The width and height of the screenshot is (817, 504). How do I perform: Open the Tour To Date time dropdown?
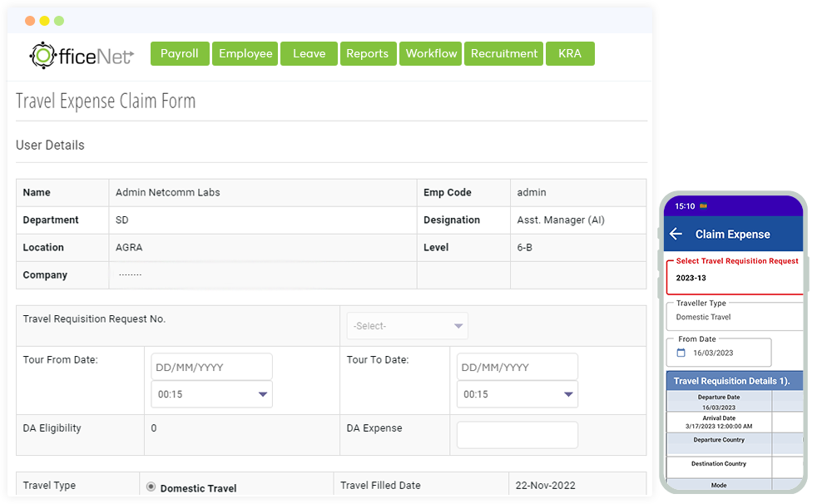tap(517, 393)
